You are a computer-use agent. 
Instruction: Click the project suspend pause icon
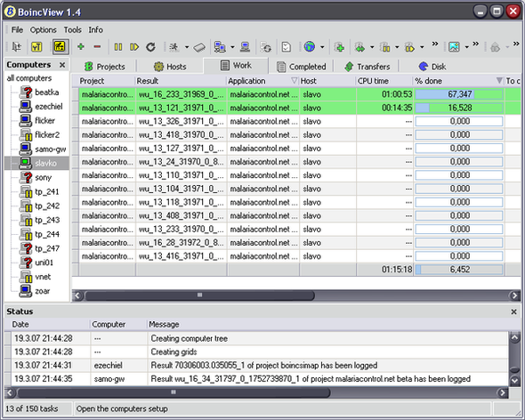click(385, 47)
